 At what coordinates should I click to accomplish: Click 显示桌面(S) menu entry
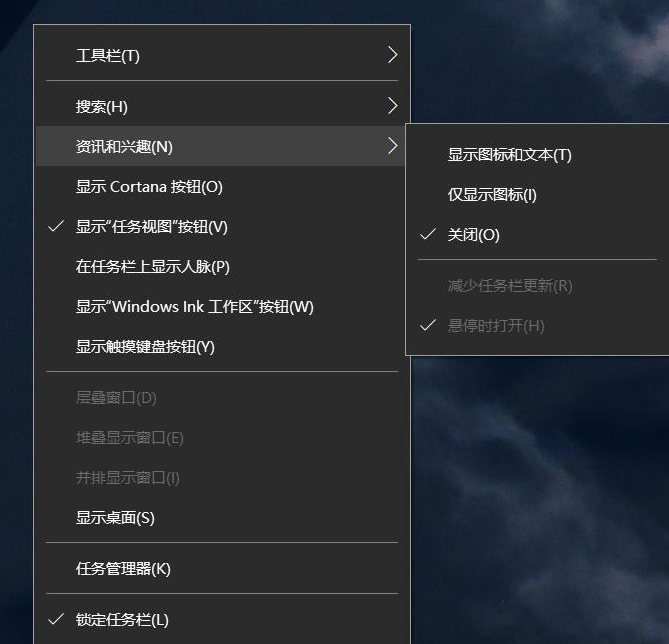(115, 518)
